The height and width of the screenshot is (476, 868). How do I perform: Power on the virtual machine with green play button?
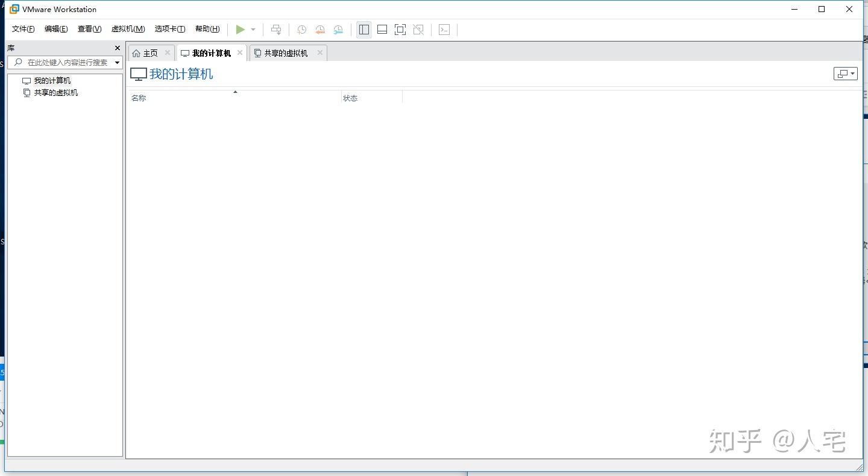click(241, 30)
